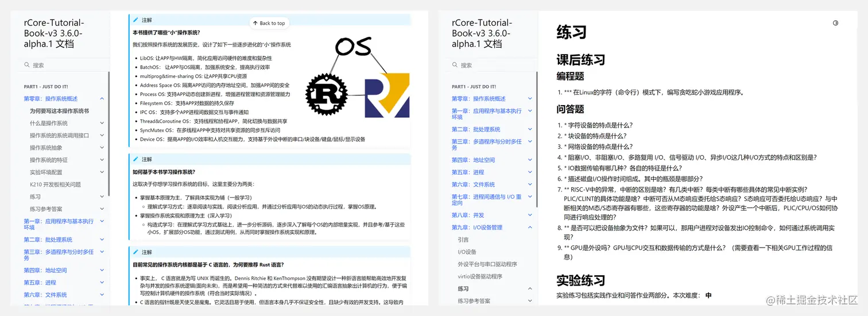
Task: Expand 练习参考答案 chevron in left window sidebar
Action: coord(102,209)
